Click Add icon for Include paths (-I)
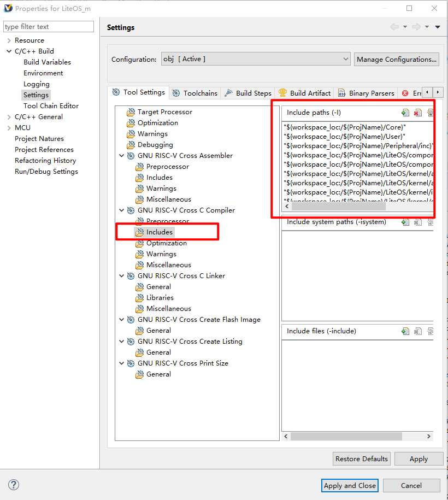Screen dimensions: 448x500 pos(405,113)
